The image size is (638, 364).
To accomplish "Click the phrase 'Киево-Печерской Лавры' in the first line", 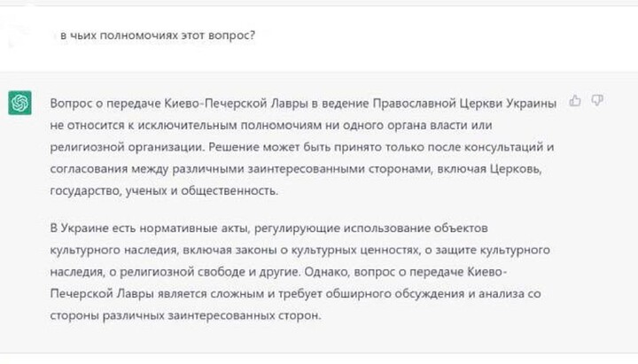I will pyautogui.click(x=236, y=104).
